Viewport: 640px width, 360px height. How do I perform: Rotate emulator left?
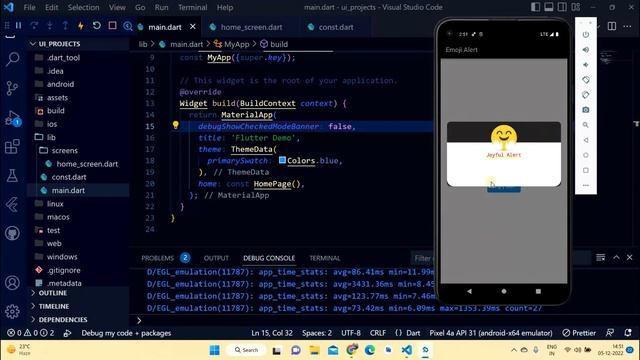(x=586, y=80)
